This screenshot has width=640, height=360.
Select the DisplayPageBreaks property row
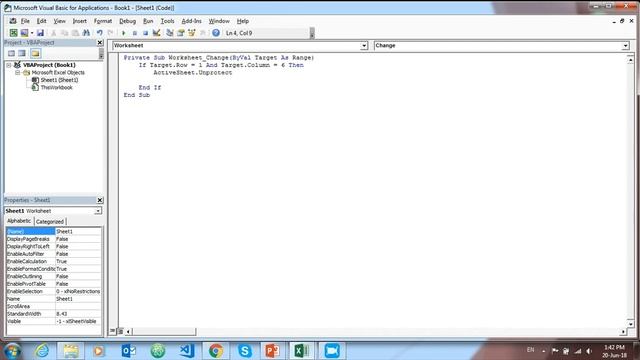pos(53,239)
